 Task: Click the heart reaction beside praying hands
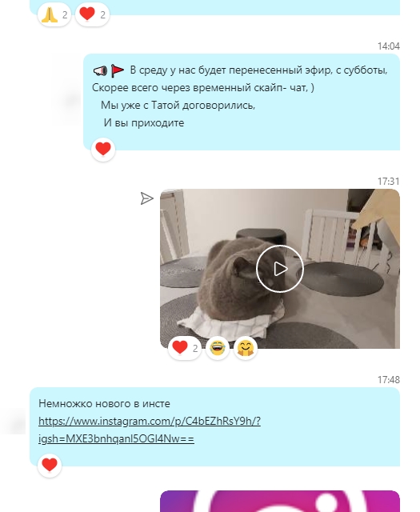click(x=92, y=15)
